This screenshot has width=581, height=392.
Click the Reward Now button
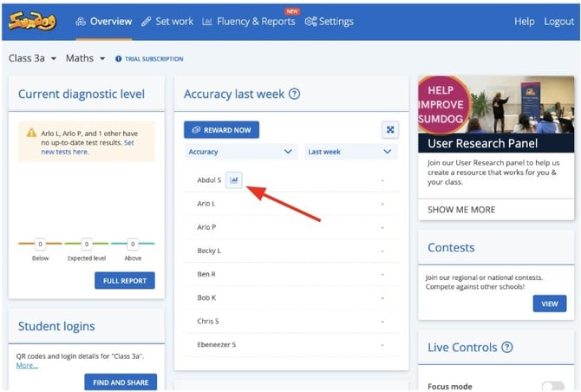click(x=222, y=130)
